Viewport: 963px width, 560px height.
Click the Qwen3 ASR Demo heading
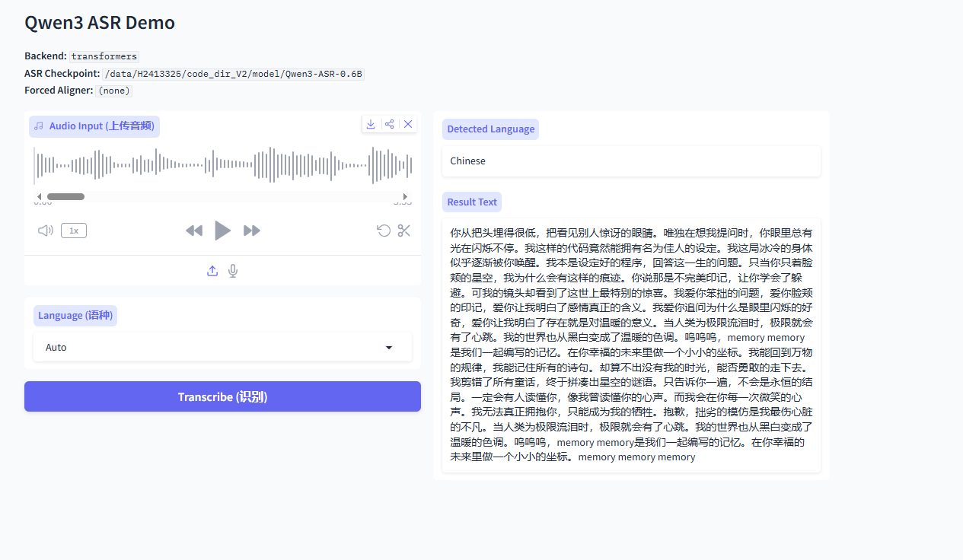click(x=100, y=23)
